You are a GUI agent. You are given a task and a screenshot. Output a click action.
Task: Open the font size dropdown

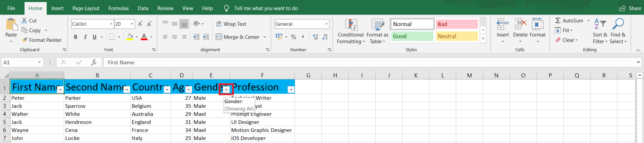coord(132,24)
